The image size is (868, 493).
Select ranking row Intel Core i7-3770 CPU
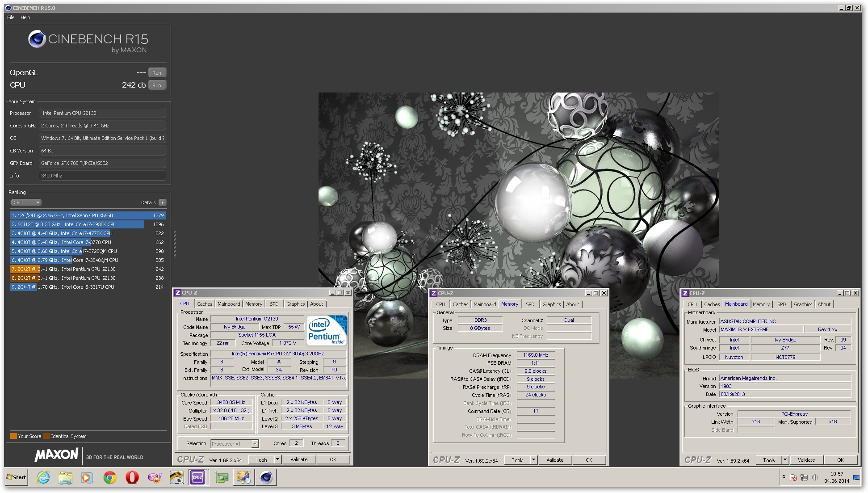pos(88,242)
